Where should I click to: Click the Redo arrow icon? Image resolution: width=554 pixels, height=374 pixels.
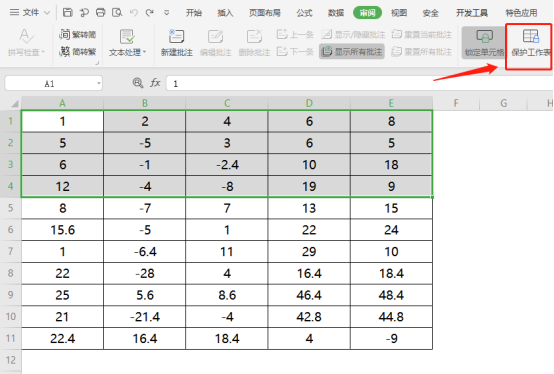pos(150,13)
